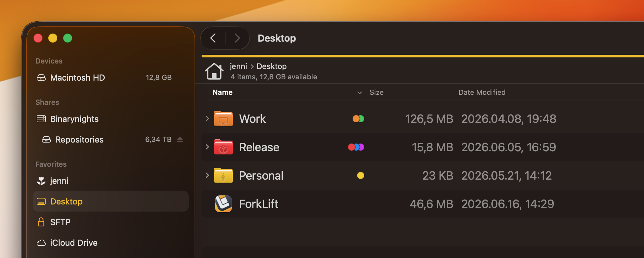Click the Favorites section header
This screenshot has width=644, height=258.
click(51, 164)
